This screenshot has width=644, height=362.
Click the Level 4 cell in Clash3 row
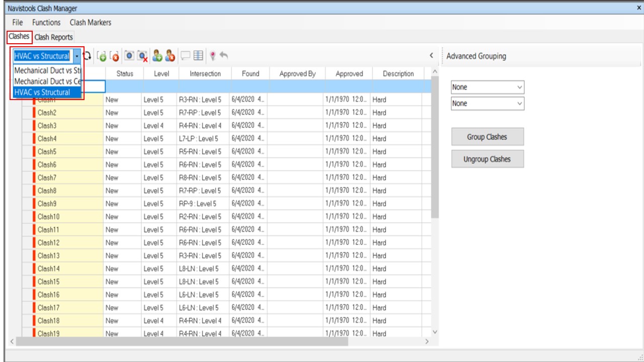coord(160,126)
